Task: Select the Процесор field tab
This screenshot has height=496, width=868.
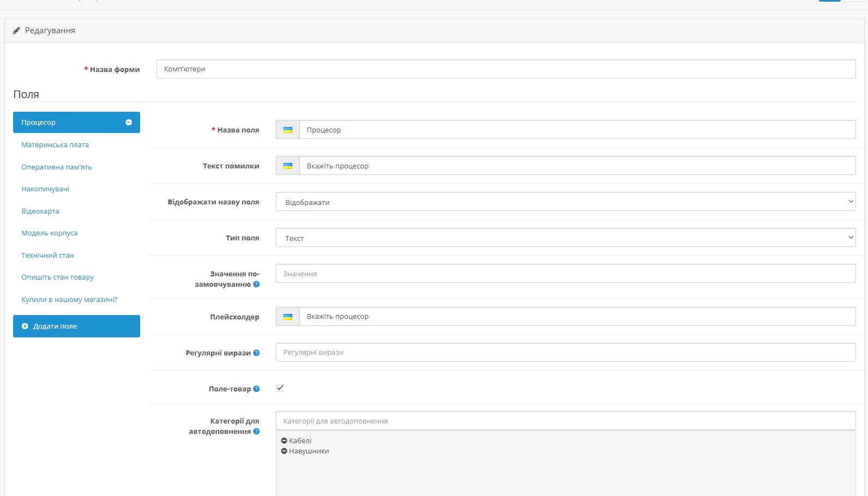Action: coord(76,123)
